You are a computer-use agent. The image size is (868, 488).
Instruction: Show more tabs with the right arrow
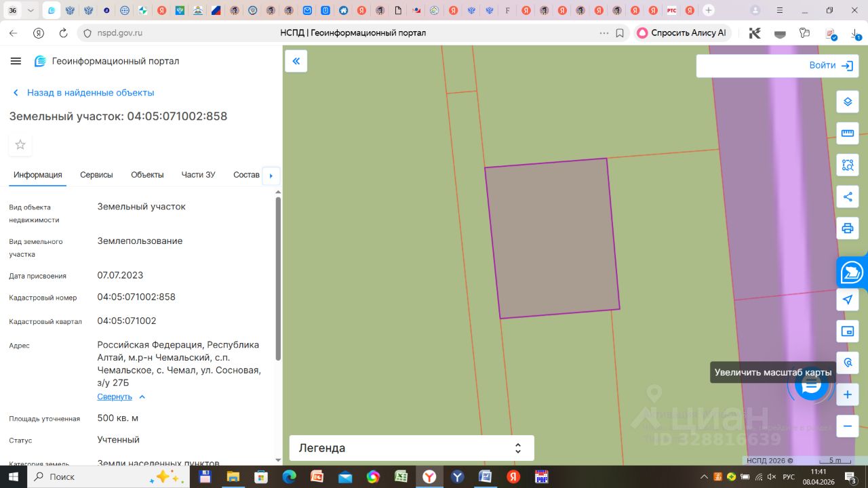pos(271,176)
